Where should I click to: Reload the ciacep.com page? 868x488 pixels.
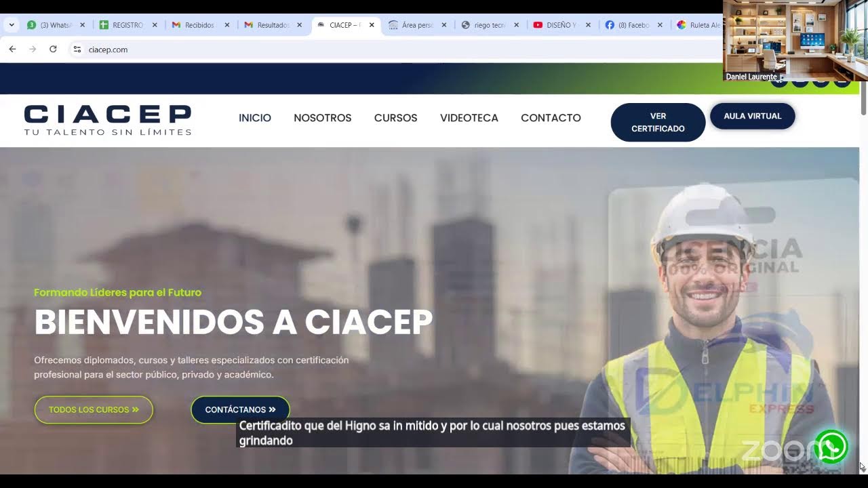pos(53,49)
